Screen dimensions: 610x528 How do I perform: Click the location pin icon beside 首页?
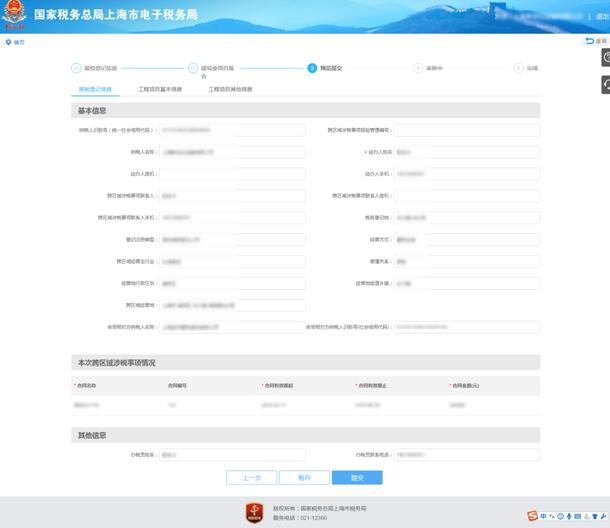[8, 42]
